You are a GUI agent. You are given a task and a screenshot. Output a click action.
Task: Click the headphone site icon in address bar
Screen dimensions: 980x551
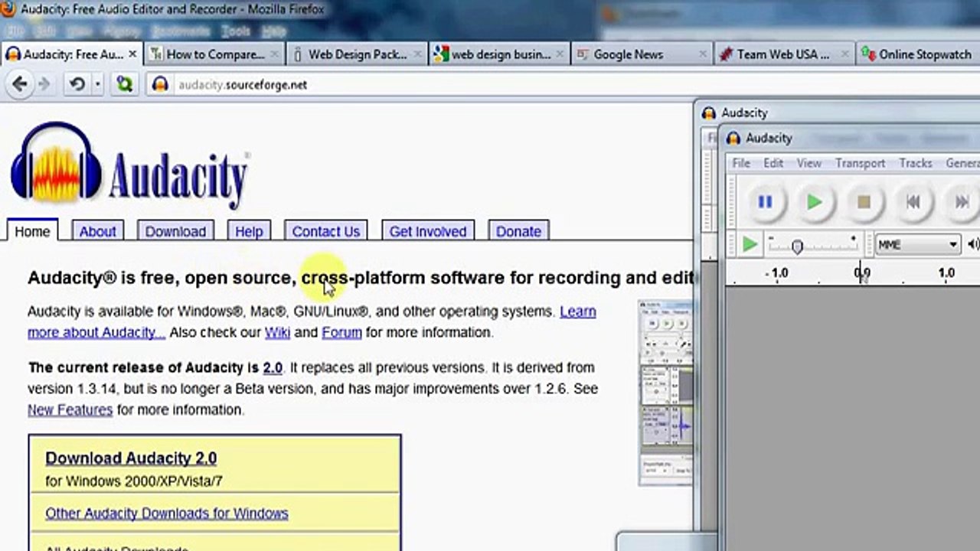point(160,84)
